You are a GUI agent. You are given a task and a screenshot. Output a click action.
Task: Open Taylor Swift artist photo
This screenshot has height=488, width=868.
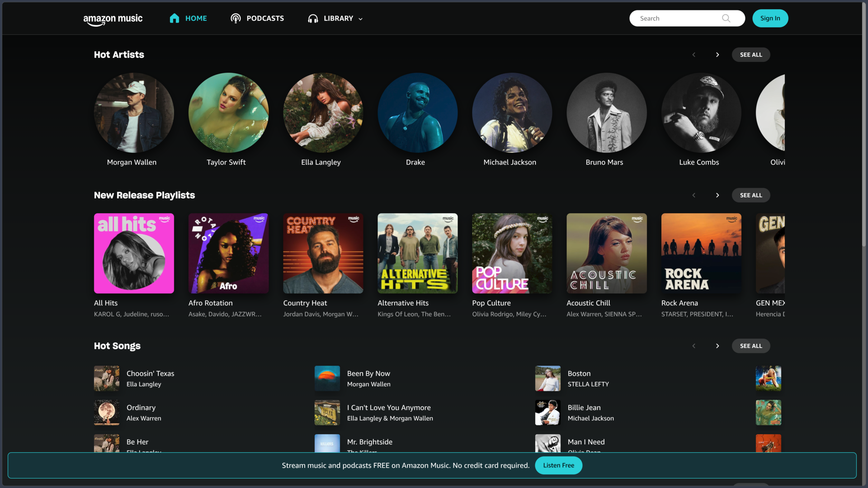click(228, 113)
